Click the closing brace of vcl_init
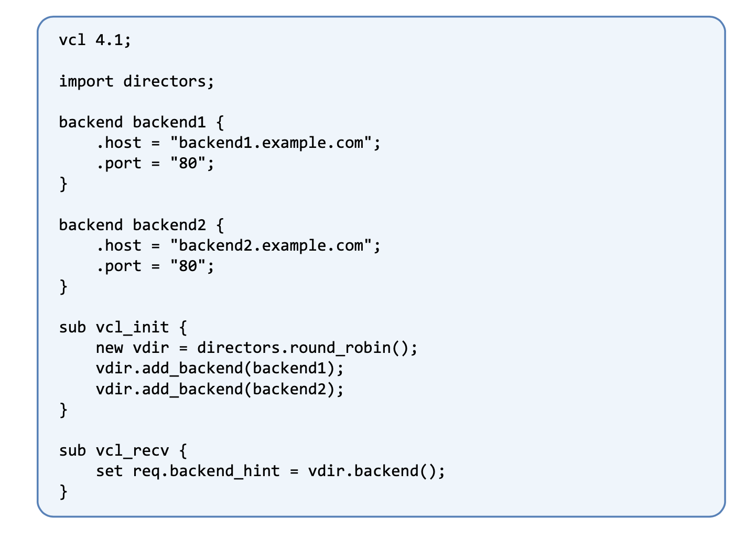Viewport: 756px width, 538px height. click(x=63, y=410)
